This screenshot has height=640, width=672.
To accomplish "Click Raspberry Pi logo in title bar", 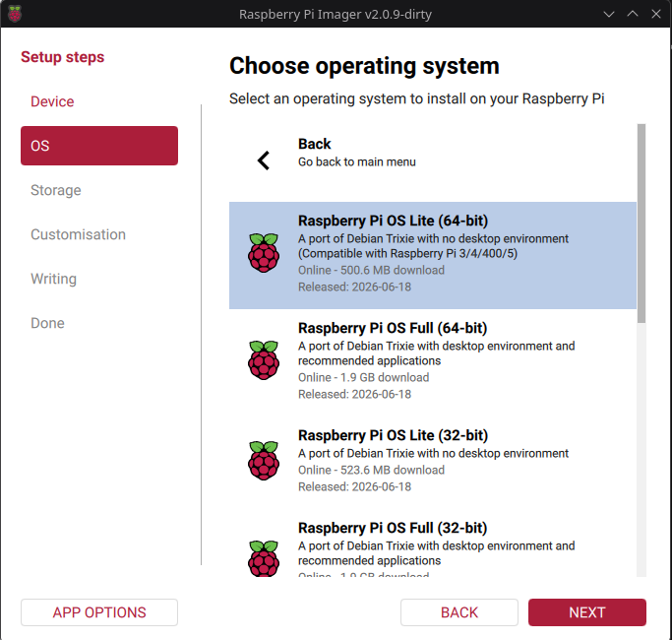I will point(15,14).
